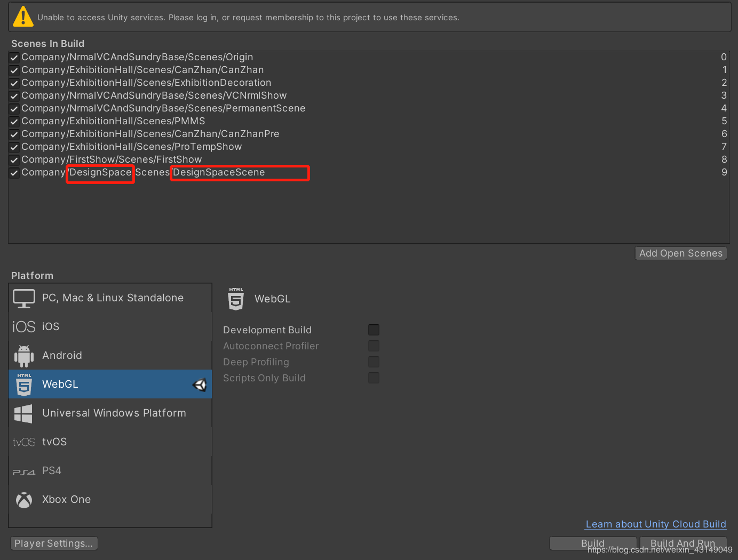Screen dimensions: 738x560
Task: Click the Unity services warning message text
Action: coord(248,18)
